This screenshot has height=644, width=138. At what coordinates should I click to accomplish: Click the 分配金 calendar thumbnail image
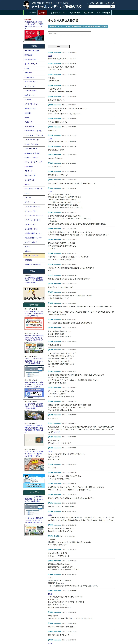(x=34, y=464)
